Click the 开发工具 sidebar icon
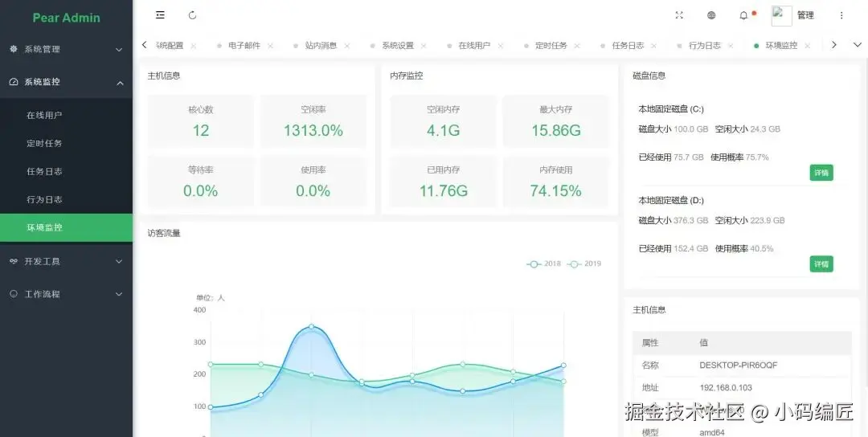868x437 pixels. click(14, 261)
